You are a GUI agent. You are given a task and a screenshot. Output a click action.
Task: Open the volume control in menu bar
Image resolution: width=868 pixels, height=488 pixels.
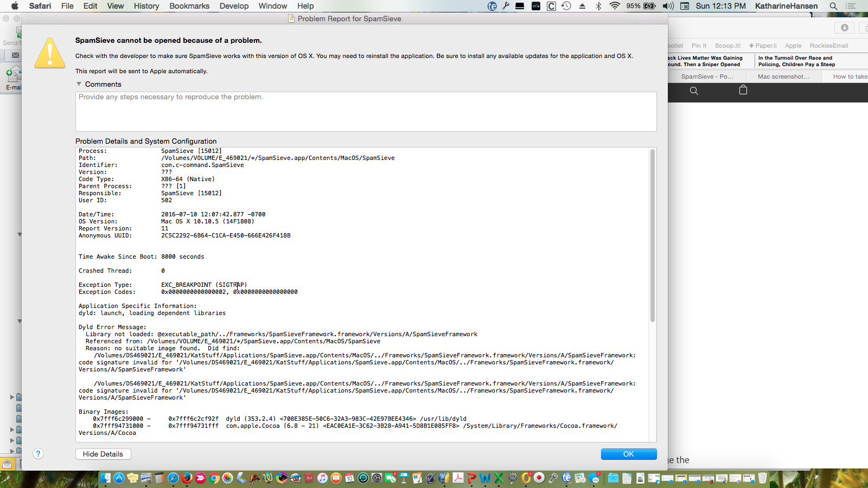click(x=668, y=6)
